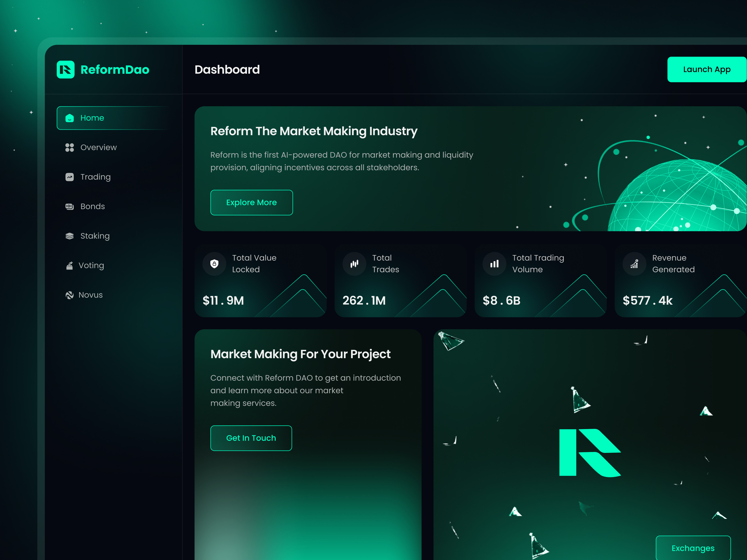Select the Home icon in sidebar
The height and width of the screenshot is (560, 747).
tap(69, 118)
